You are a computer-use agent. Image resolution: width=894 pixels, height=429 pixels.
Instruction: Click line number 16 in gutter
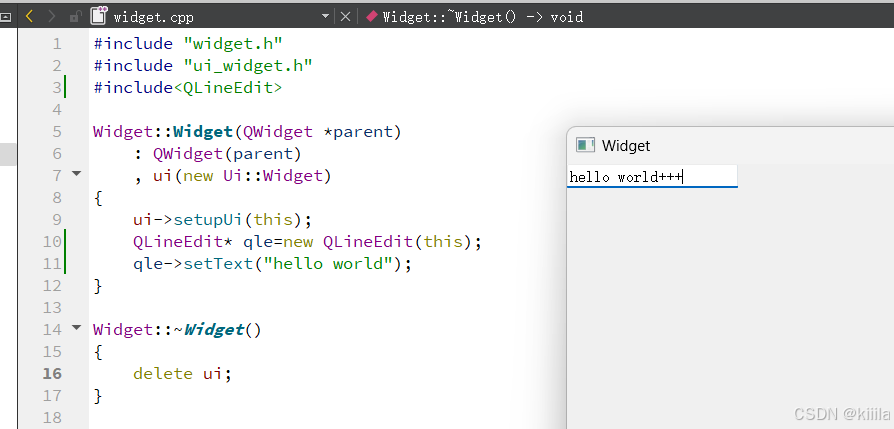pyautogui.click(x=52, y=374)
